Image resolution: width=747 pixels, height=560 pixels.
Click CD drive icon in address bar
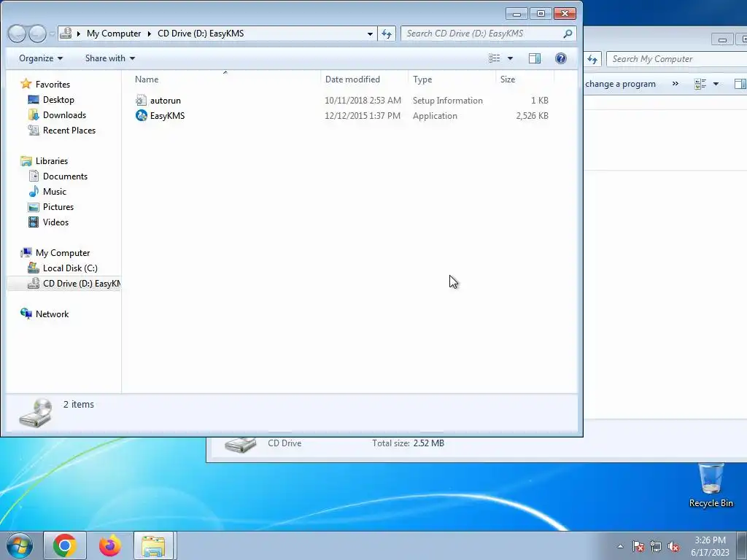click(x=66, y=33)
